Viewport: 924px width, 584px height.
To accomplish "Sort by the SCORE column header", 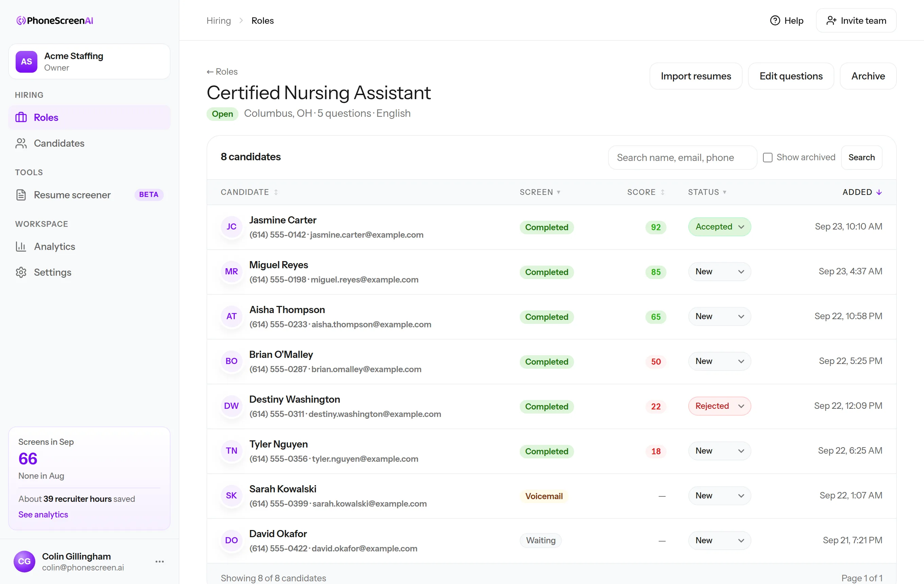I will (646, 192).
